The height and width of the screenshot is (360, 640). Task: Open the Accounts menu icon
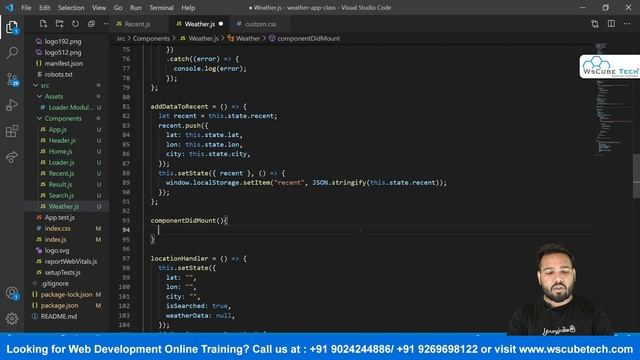12,293
